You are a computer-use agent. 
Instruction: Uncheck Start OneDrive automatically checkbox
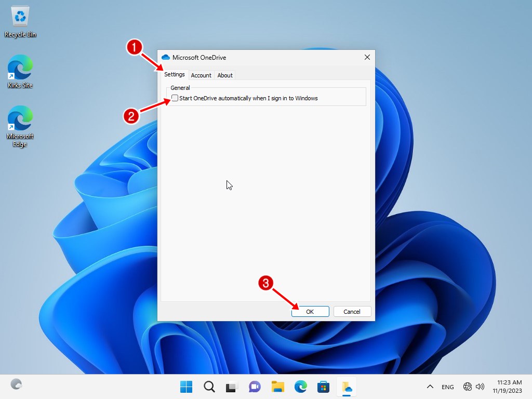[x=175, y=98]
